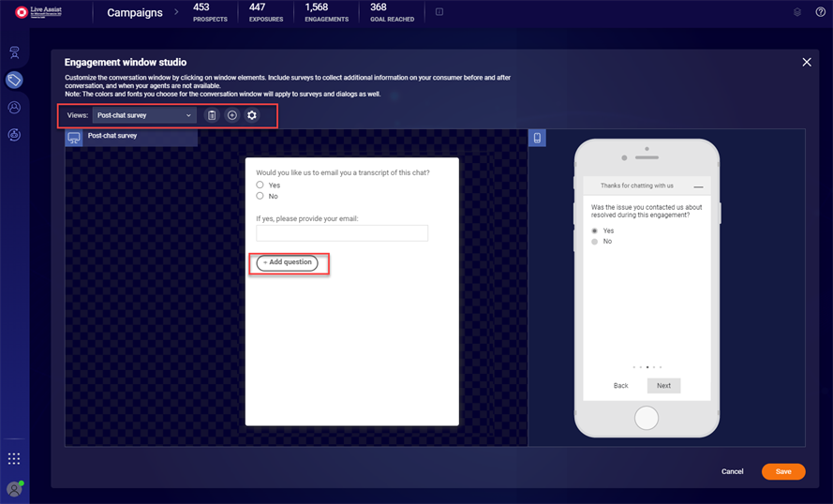Save the engagement window changes

coord(782,471)
